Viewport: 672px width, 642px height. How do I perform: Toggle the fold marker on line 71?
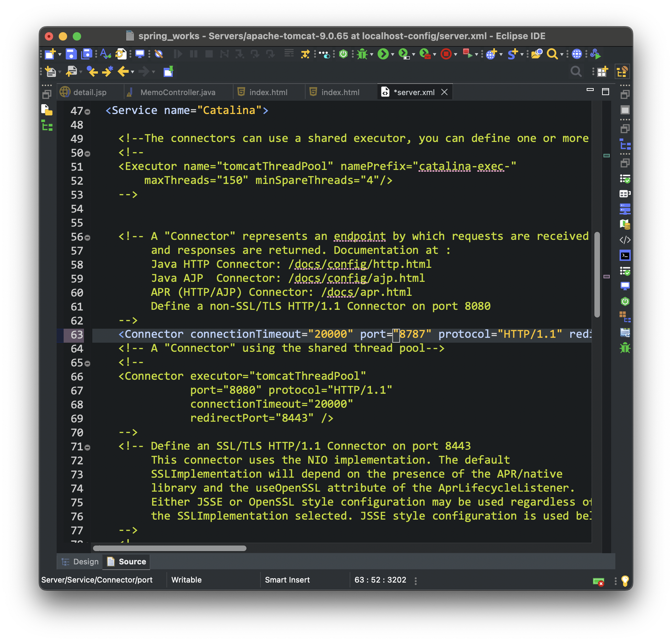tap(87, 448)
